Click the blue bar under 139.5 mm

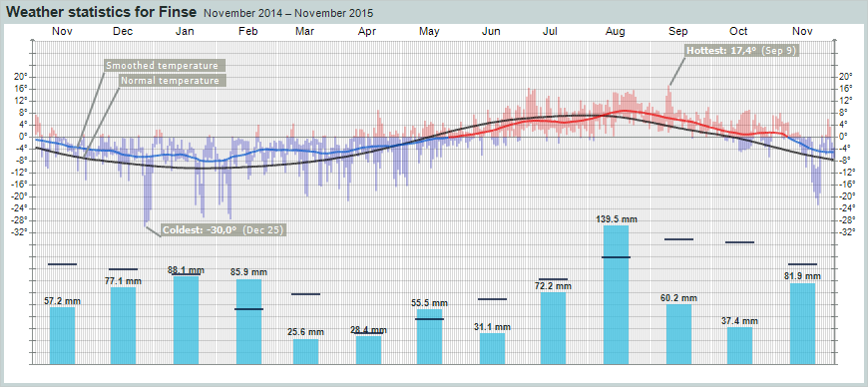point(617,294)
